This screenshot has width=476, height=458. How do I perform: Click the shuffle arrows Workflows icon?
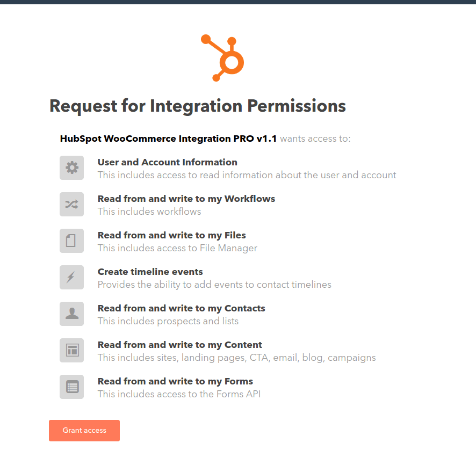[71, 205]
